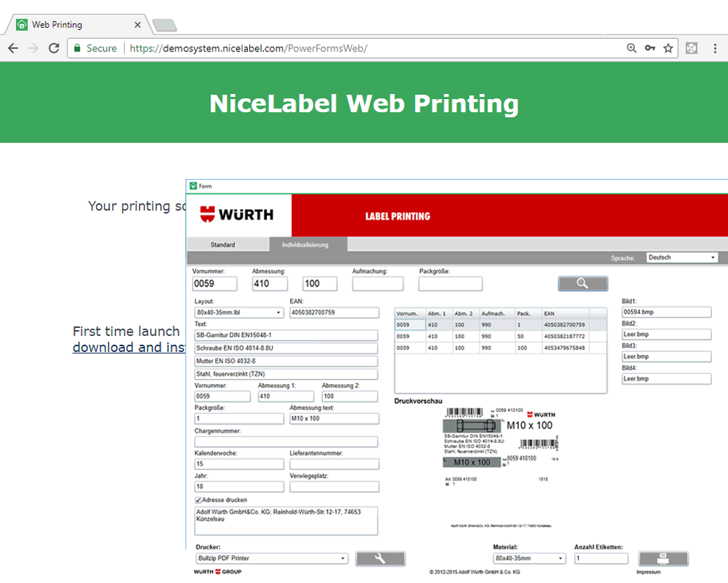Click the saved password key icon
The image size is (728, 583).
click(x=650, y=48)
